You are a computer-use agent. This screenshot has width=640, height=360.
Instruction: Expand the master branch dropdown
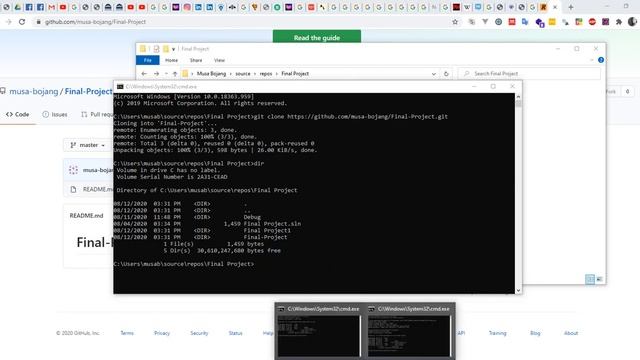[88, 145]
